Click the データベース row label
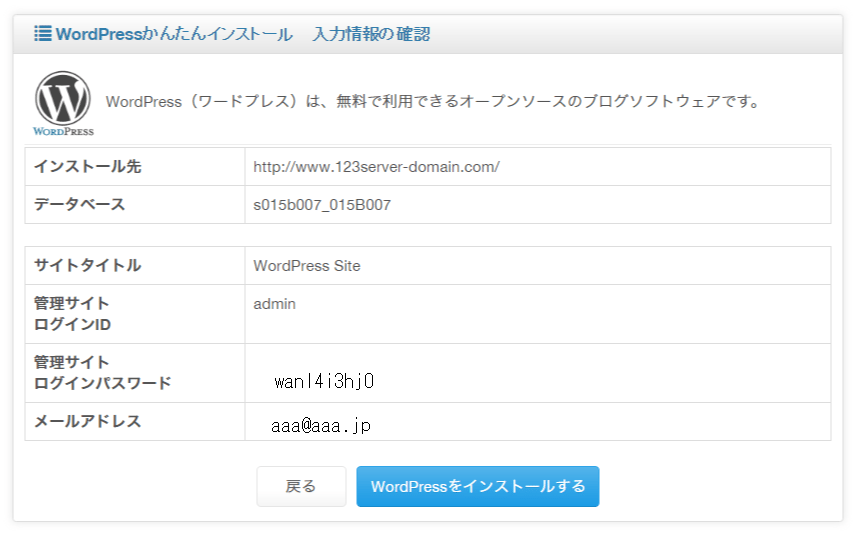 (80, 205)
